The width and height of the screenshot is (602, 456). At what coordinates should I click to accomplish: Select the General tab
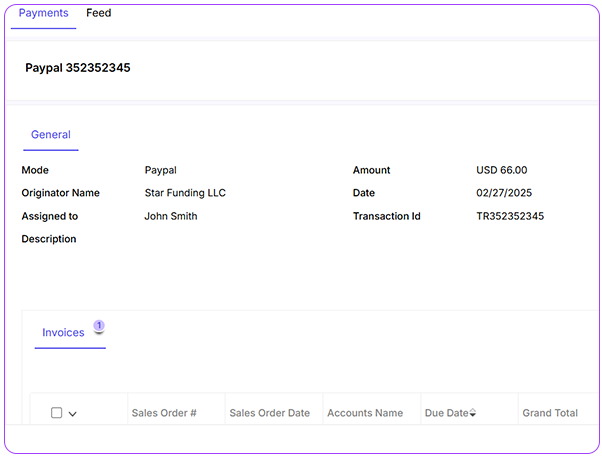[x=50, y=135]
